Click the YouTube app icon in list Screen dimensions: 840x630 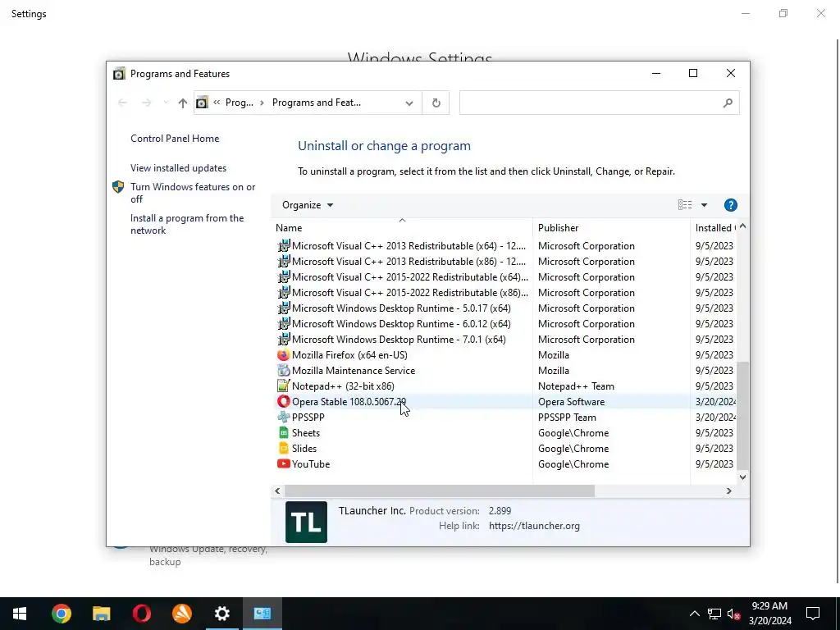click(x=283, y=463)
